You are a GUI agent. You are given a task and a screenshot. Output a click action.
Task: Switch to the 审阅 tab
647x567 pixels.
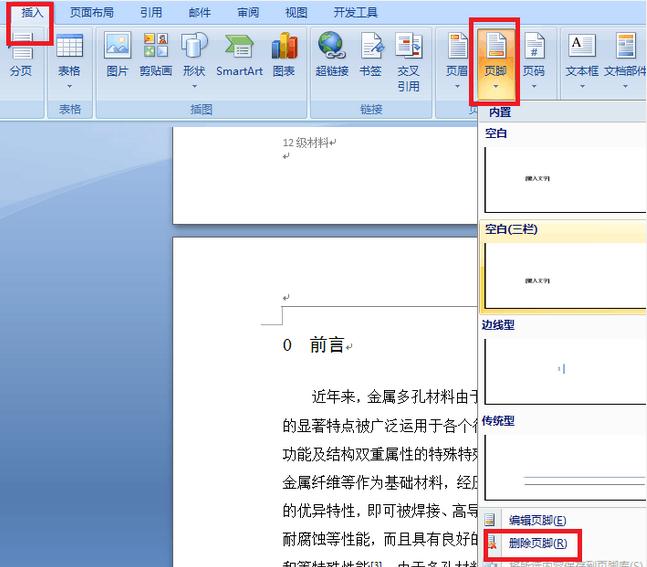[x=248, y=12]
